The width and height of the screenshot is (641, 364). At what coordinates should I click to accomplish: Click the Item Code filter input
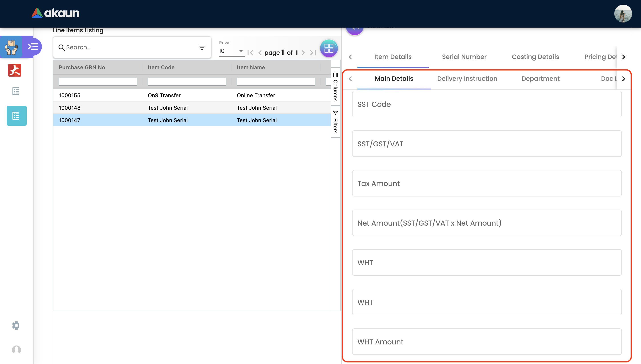[x=187, y=82]
